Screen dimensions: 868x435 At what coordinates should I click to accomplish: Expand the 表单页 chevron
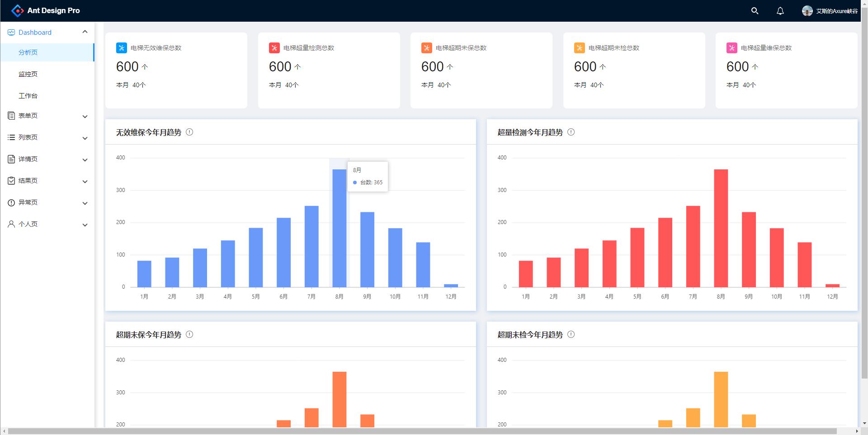pos(85,117)
